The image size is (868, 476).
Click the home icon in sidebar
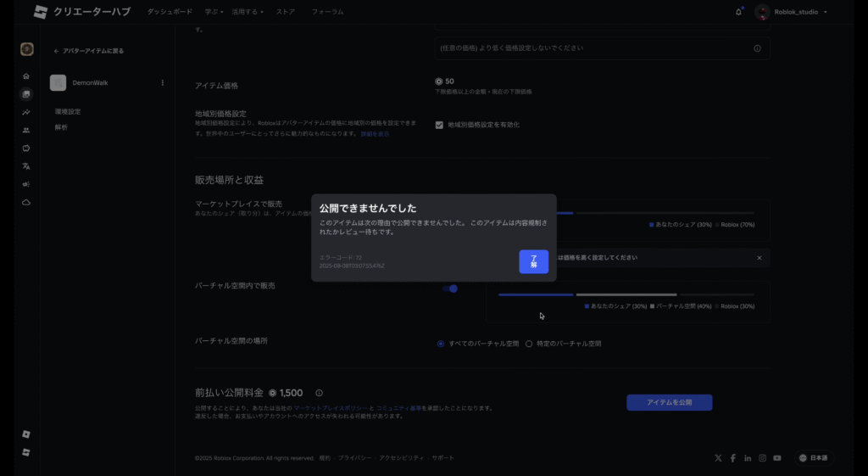26,76
